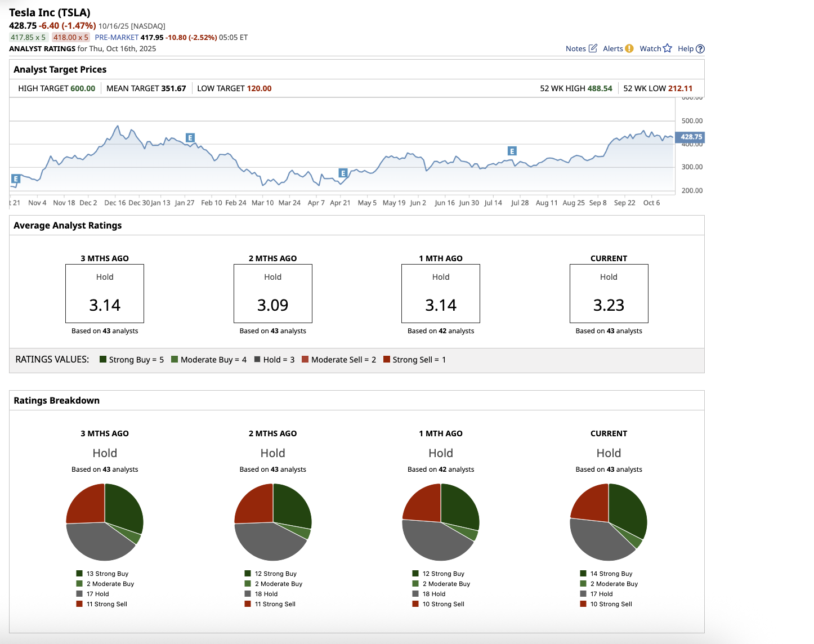The width and height of the screenshot is (814, 644).
Task: Click dark green slice of 2 MTHS AGO pie
Action: (x=290, y=504)
